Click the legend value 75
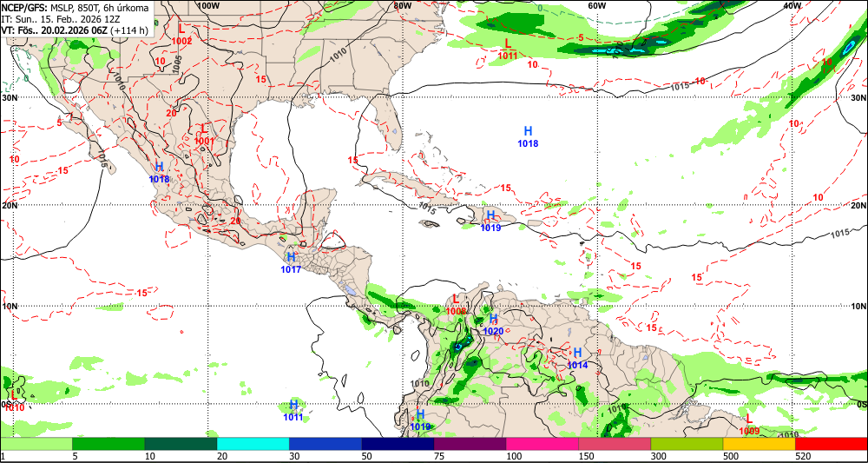868x463 pixels. coord(439,456)
